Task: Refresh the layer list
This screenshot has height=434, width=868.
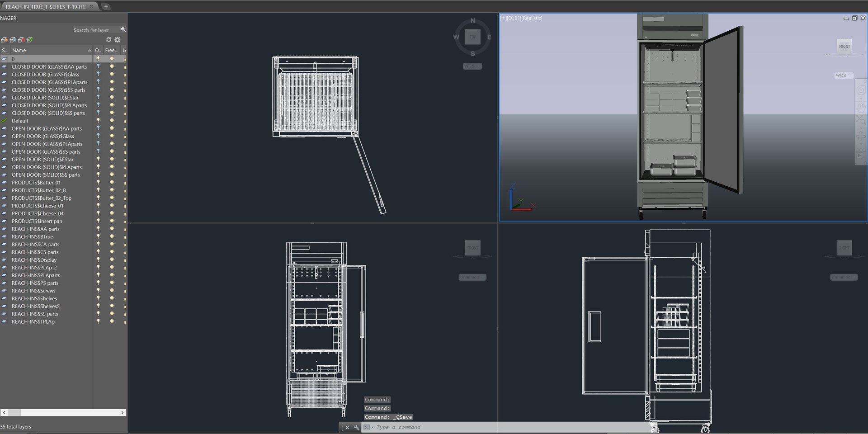Action: tap(108, 40)
